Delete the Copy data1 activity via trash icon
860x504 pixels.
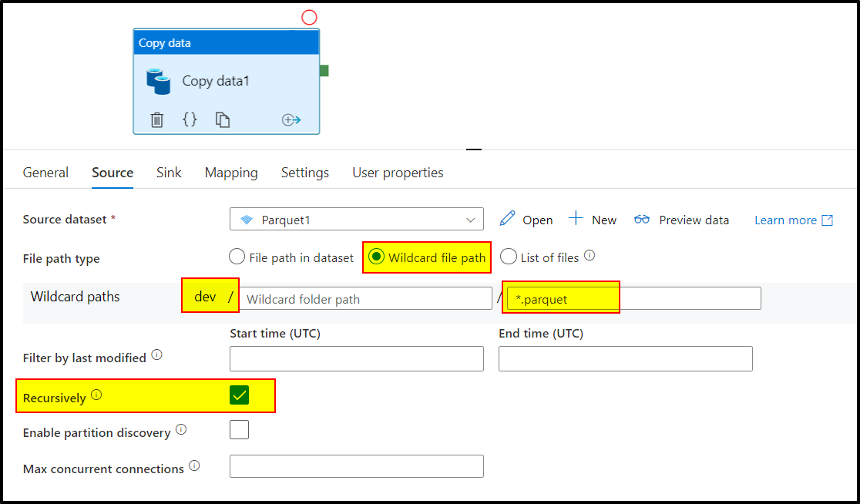pyautogui.click(x=156, y=119)
